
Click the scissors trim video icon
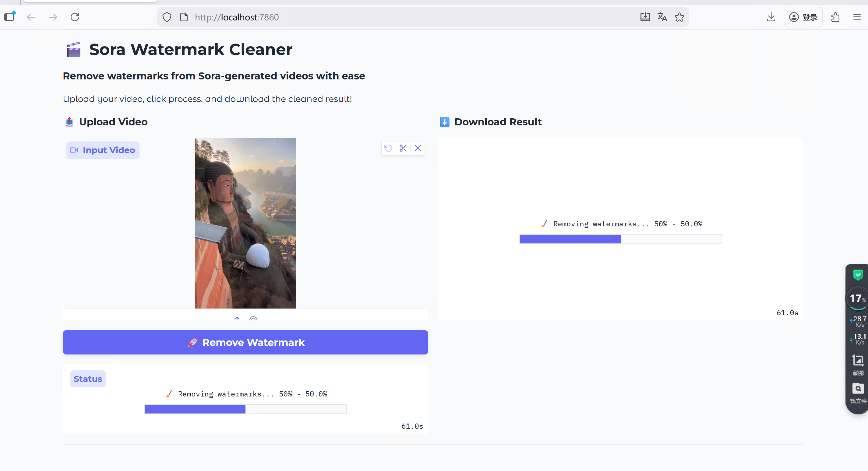coord(403,148)
